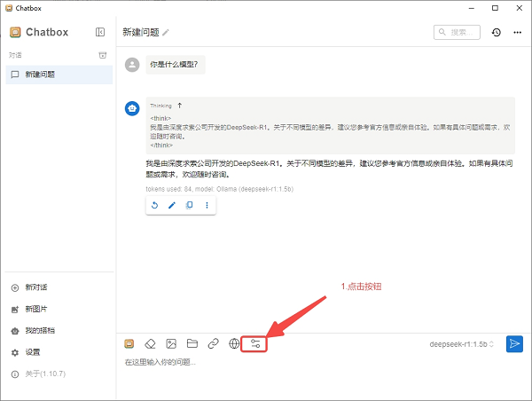
Task: Click the Chatbox icon in the input toolbar
Action: [x=129, y=344]
